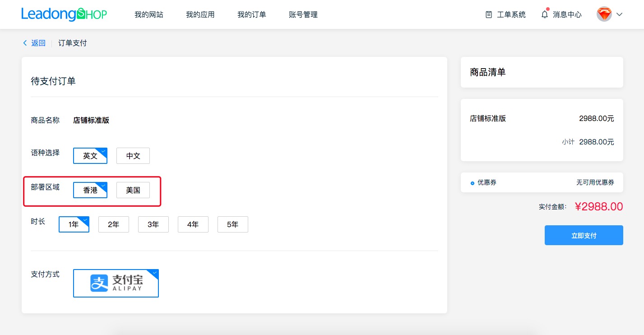The height and width of the screenshot is (335, 644).
Task: Open 我的网站 menu
Action: [x=149, y=14]
